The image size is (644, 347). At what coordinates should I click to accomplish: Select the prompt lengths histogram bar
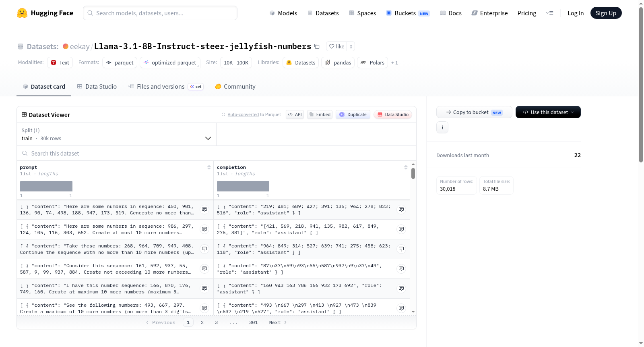point(46,186)
